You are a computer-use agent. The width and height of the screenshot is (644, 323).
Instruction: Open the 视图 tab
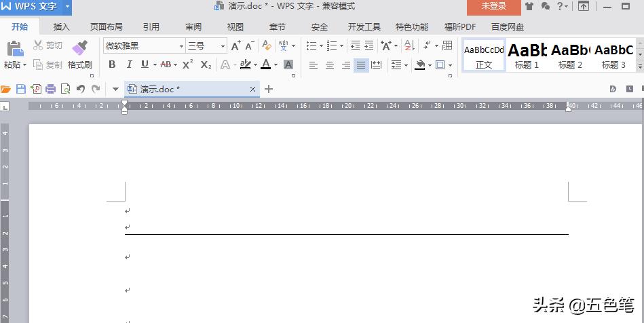click(x=235, y=26)
